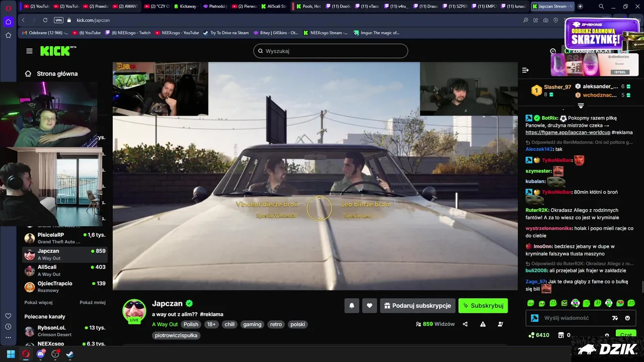Open Discord from the taskbar
Screen dimensions: 644x362
click(x=41, y=354)
